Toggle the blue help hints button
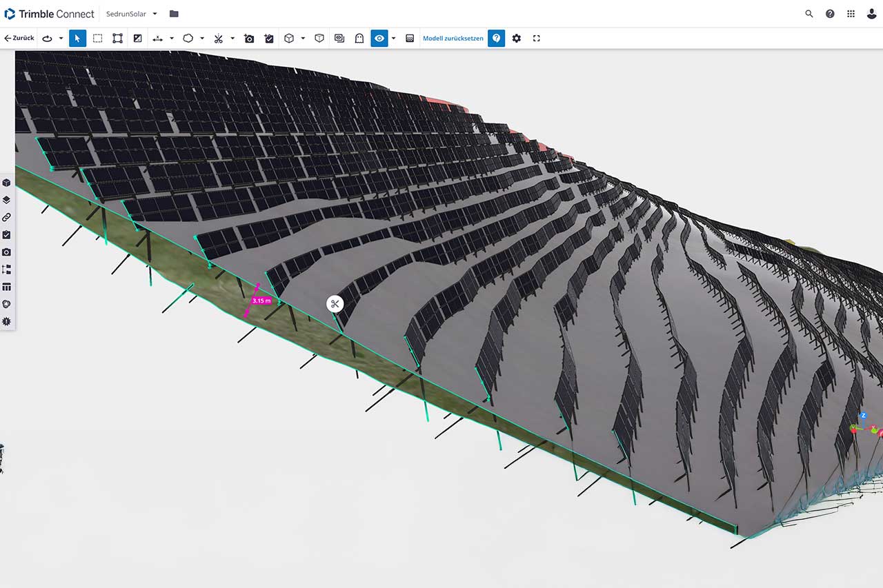The height and width of the screenshot is (588, 883). (x=496, y=39)
